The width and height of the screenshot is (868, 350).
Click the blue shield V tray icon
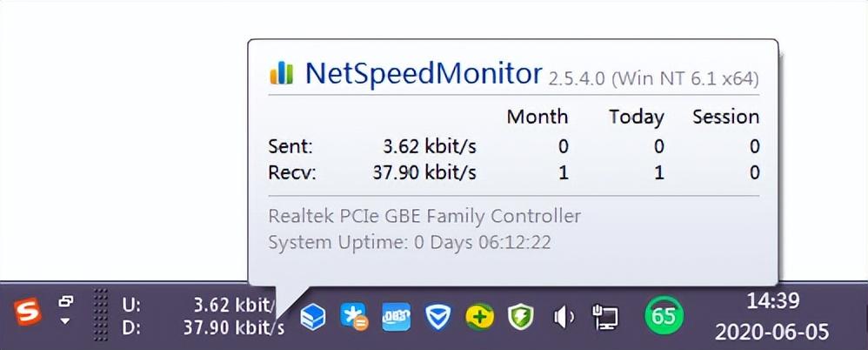click(437, 317)
